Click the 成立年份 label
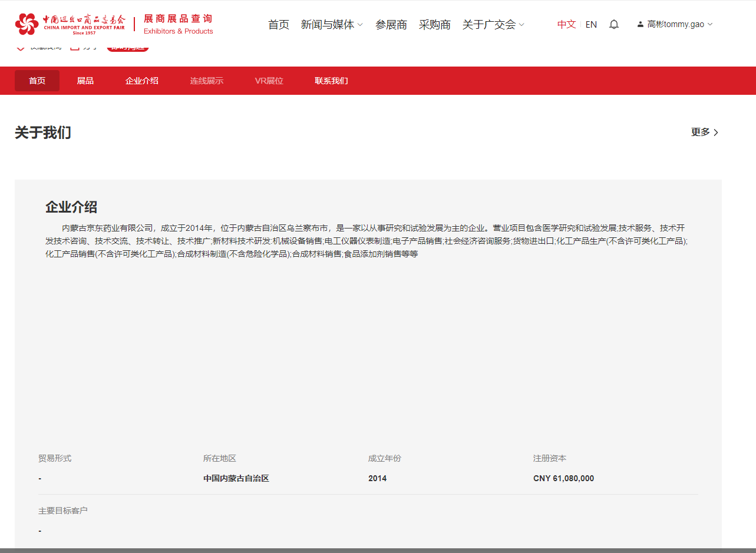756x553 pixels. point(385,458)
